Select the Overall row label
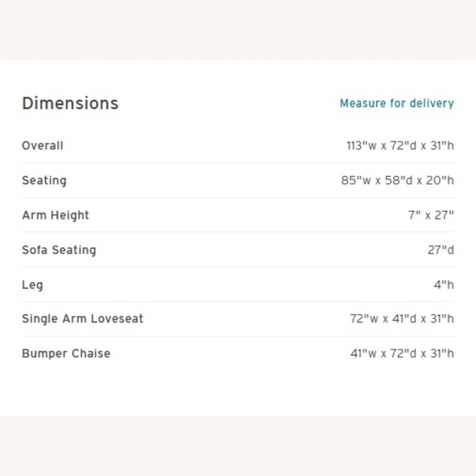 point(43,146)
